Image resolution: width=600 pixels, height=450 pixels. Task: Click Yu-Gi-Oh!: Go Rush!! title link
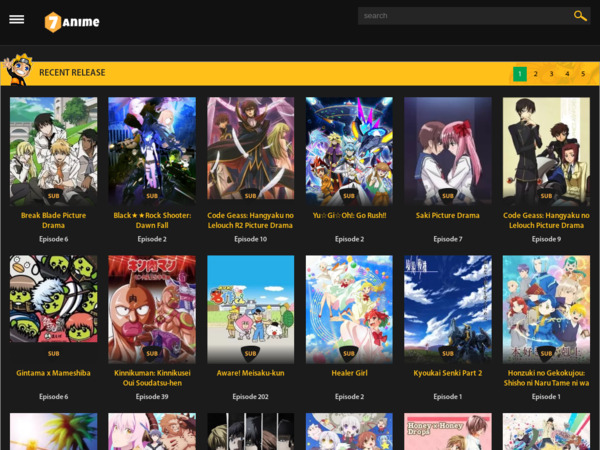[x=349, y=215]
